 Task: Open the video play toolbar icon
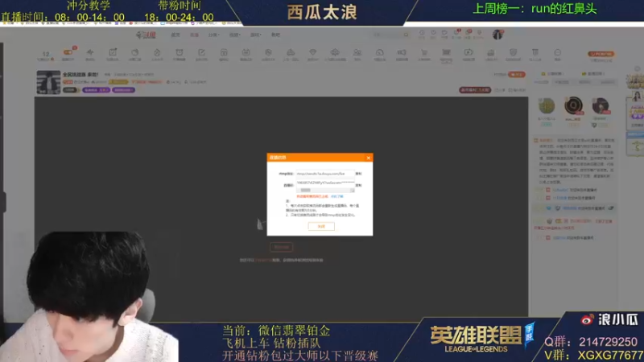[469, 52]
